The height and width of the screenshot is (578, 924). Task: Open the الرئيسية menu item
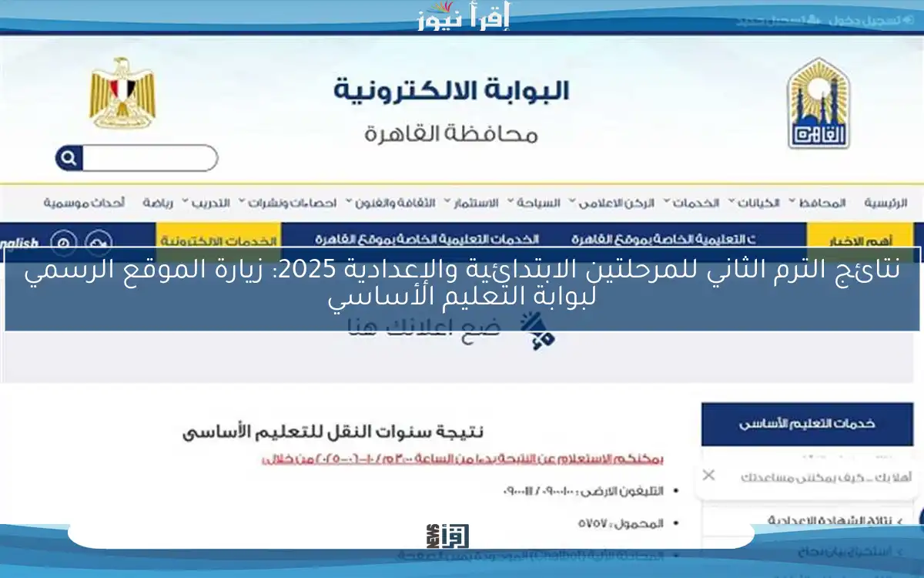[x=885, y=203]
